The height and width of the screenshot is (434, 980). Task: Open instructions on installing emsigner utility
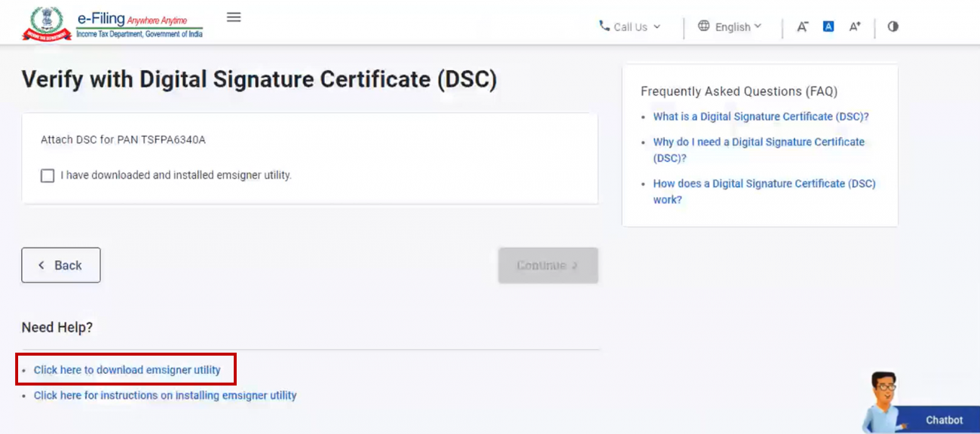[x=165, y=395]
